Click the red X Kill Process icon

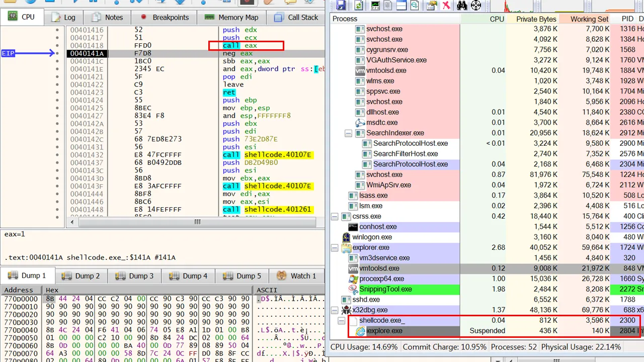pos(446,6)
